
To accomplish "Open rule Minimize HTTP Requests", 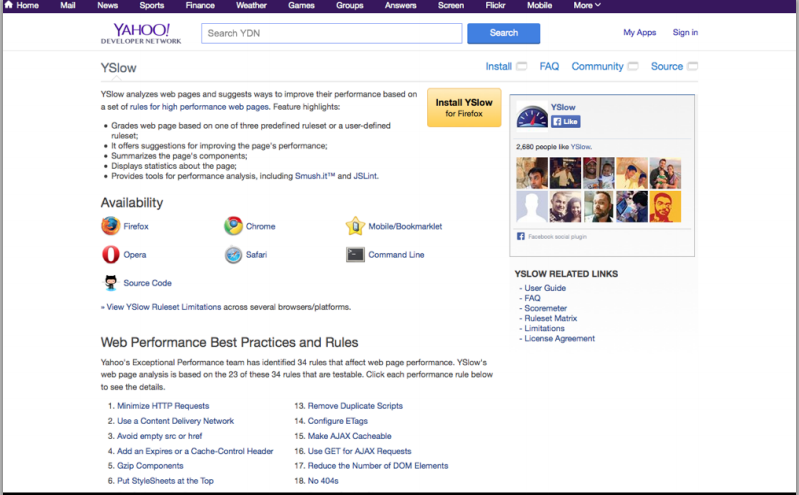I will [163, 406].
